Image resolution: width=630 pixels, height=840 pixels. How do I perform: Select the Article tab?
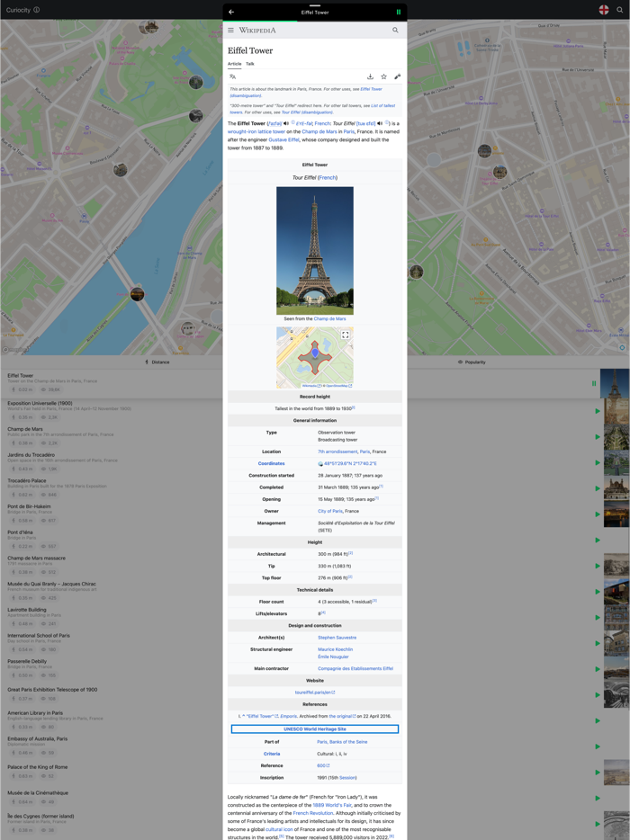(234, 64)
